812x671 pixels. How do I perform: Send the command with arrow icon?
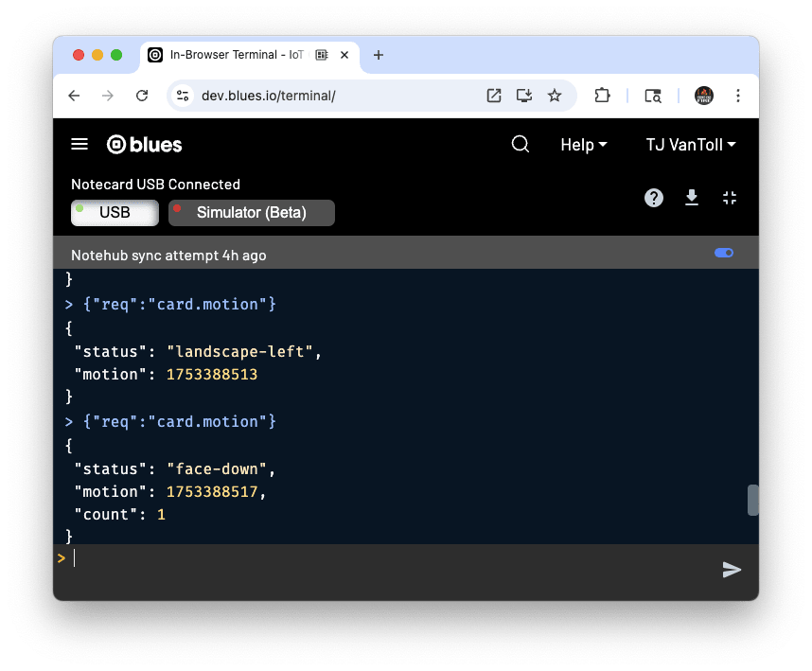732,570
